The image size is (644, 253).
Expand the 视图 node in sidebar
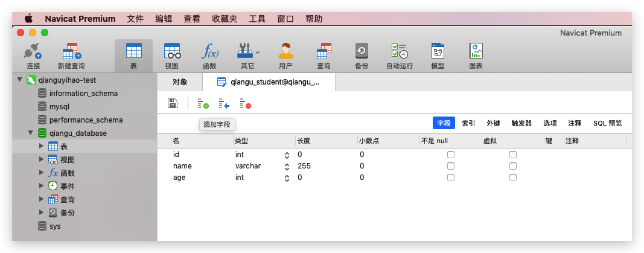coord(41,159)
